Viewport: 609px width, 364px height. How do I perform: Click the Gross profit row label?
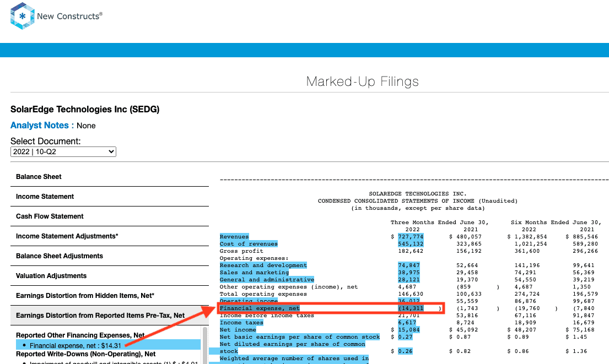(241, 251)
